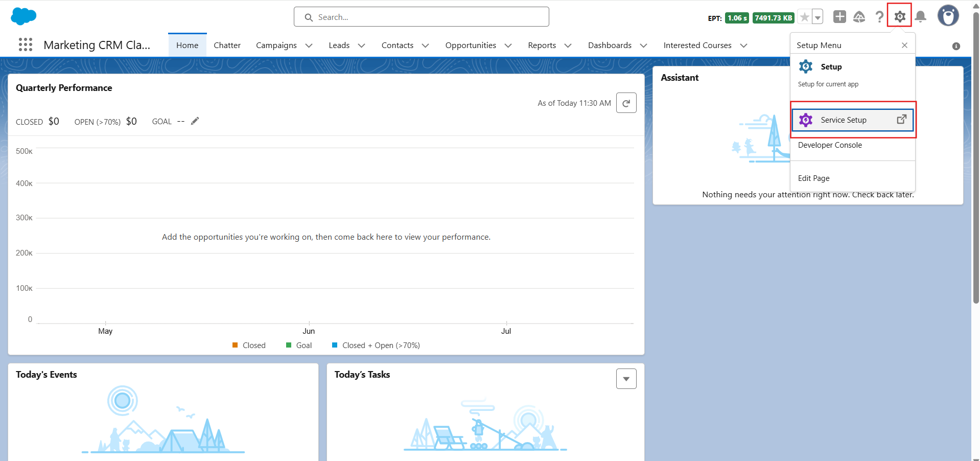Go to the Campaigns tab

(x=276, y=45)
